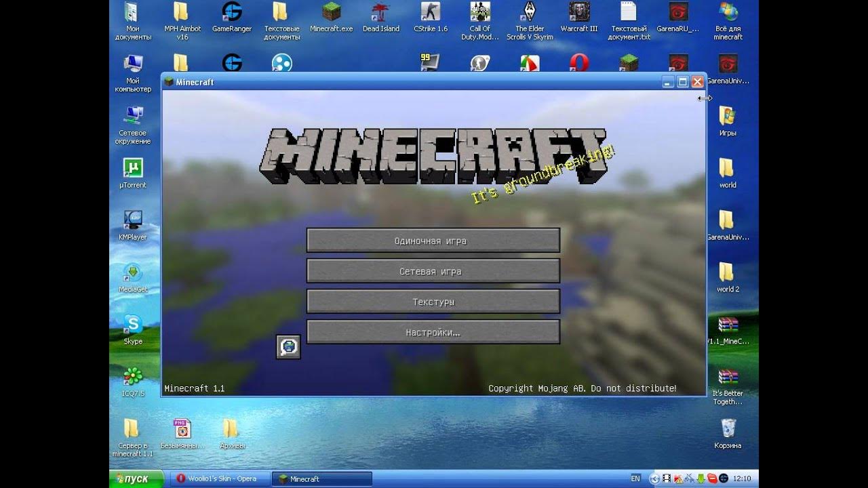Viewport: 868px width, 488px height.
Task: Launch Skype from the desktop
Action: point(133,331)
